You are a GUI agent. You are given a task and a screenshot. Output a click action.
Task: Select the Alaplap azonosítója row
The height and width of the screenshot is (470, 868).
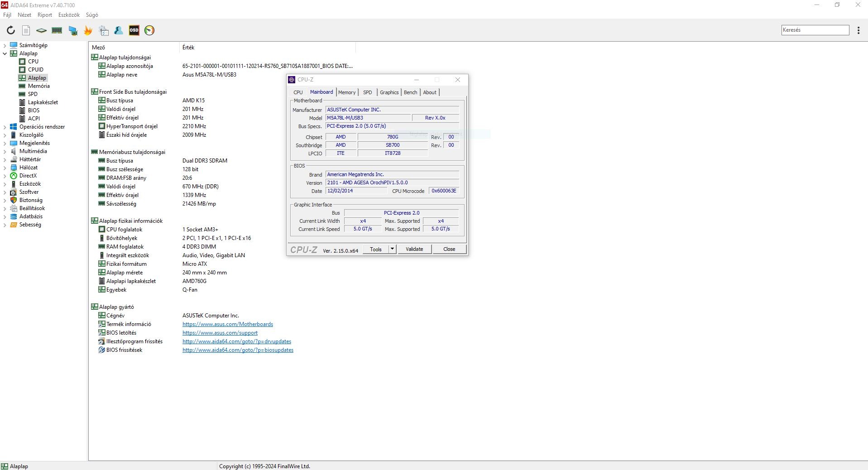click(222, 66)
